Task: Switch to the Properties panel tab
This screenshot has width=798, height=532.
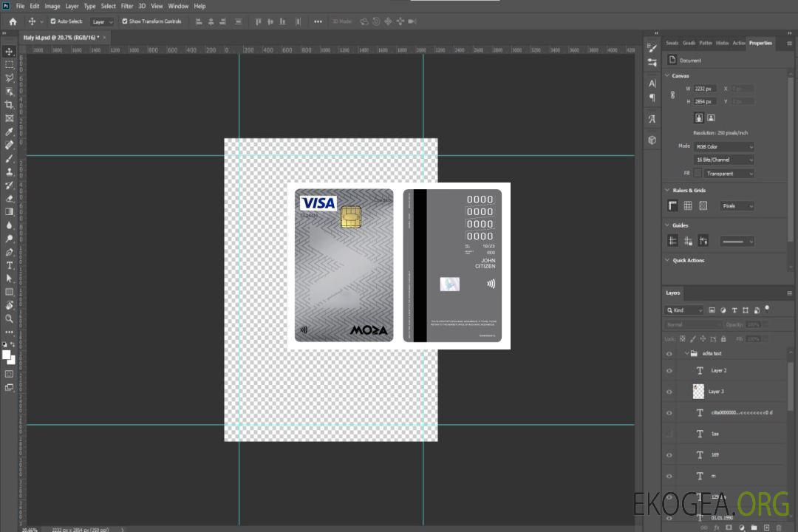Action: point(760,43)
